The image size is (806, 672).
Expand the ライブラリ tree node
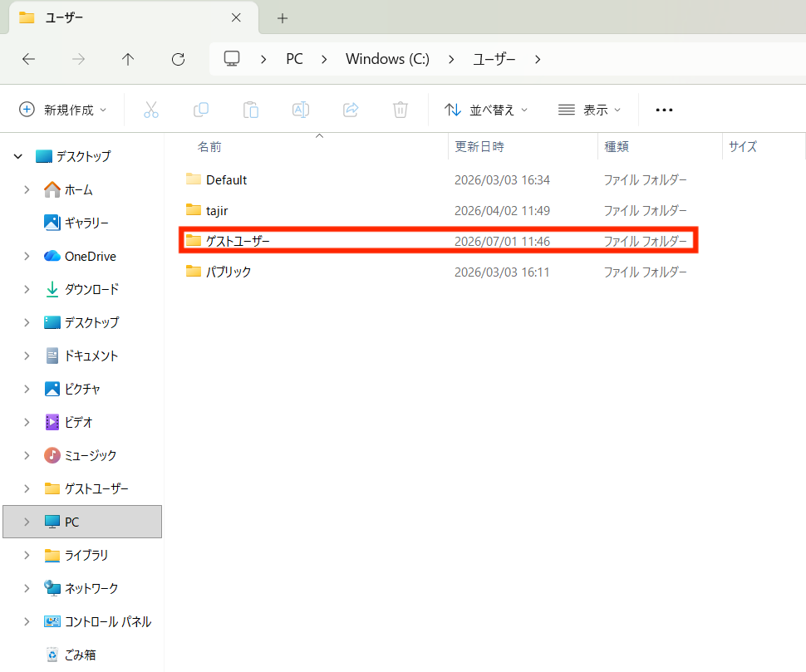pos(27,555)
